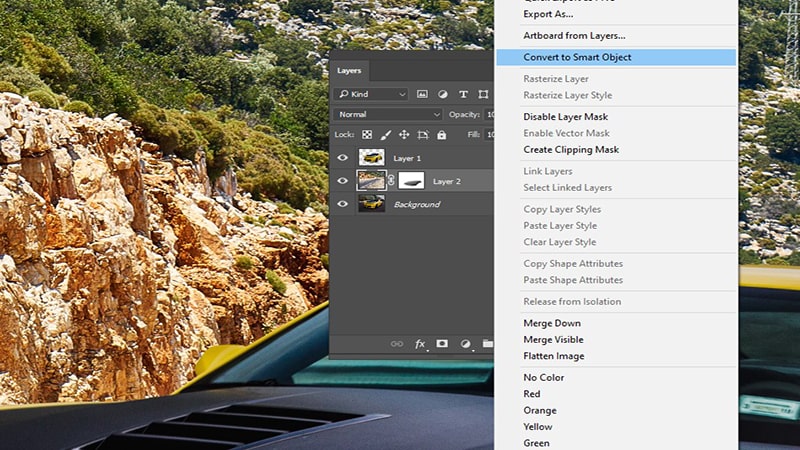Screen dimensions: 800x450
Task: Open the Kind filter dropdown
Action: point(371,94)
